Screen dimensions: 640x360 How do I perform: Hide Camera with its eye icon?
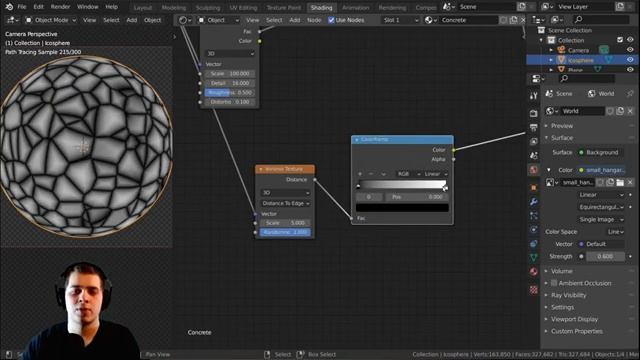tap(630, 50)
